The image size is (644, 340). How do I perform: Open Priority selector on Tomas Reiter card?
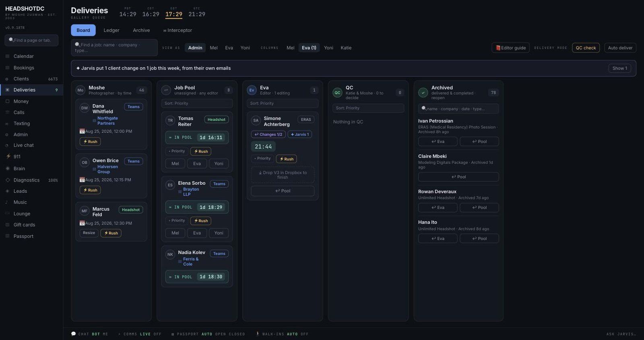pos(177,151)
